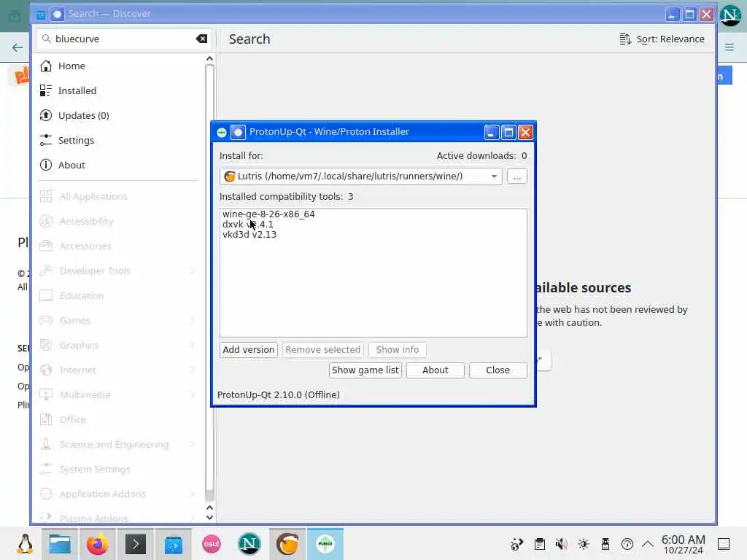747x560 pixels.
Task: Click the browser back arrow behind Discover
Action: (x=18, y=47)
